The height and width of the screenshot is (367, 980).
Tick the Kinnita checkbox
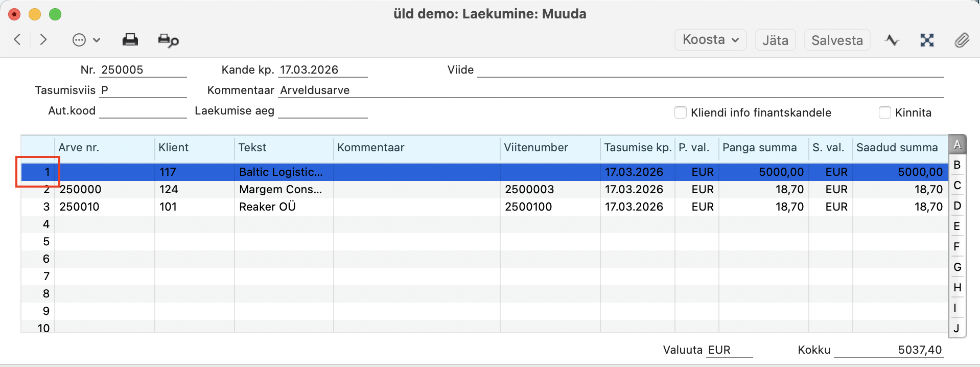click(884, 112)
